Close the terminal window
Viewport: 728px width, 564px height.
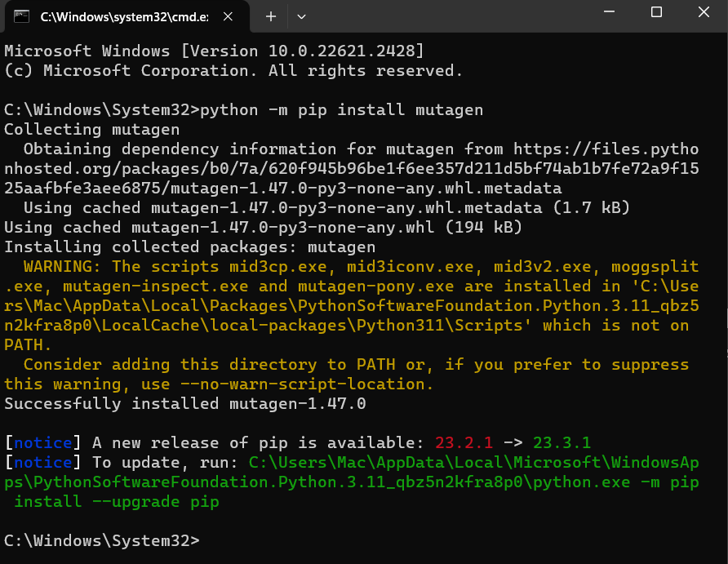click(702, 13)
